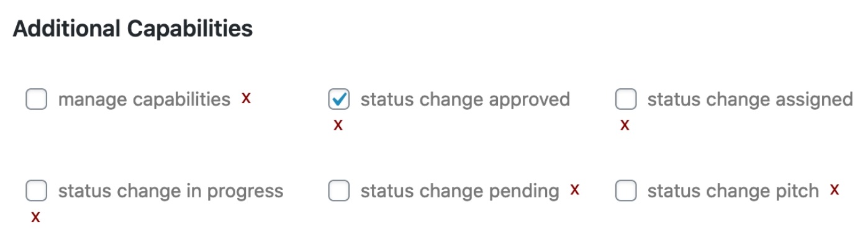868x234 pixels.
Task: Remove status change approved using red x
Action: click(338, 125)
